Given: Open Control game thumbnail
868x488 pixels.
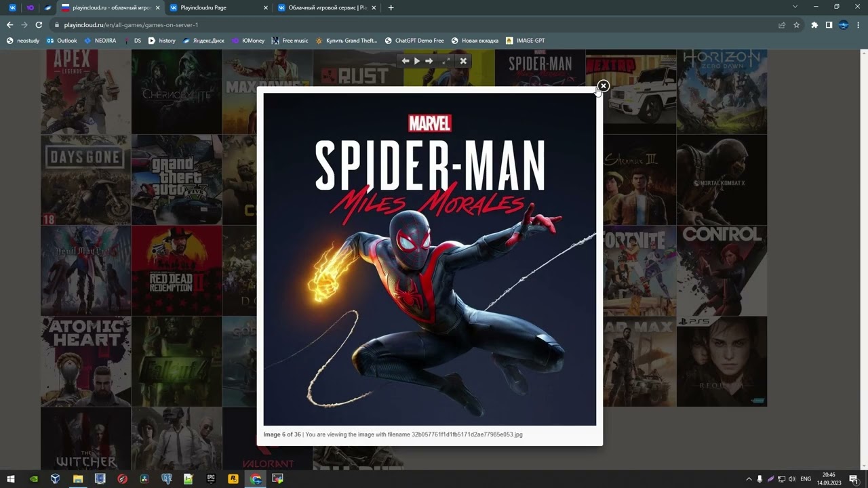Looking at the screenshot, I should [722, 270].
